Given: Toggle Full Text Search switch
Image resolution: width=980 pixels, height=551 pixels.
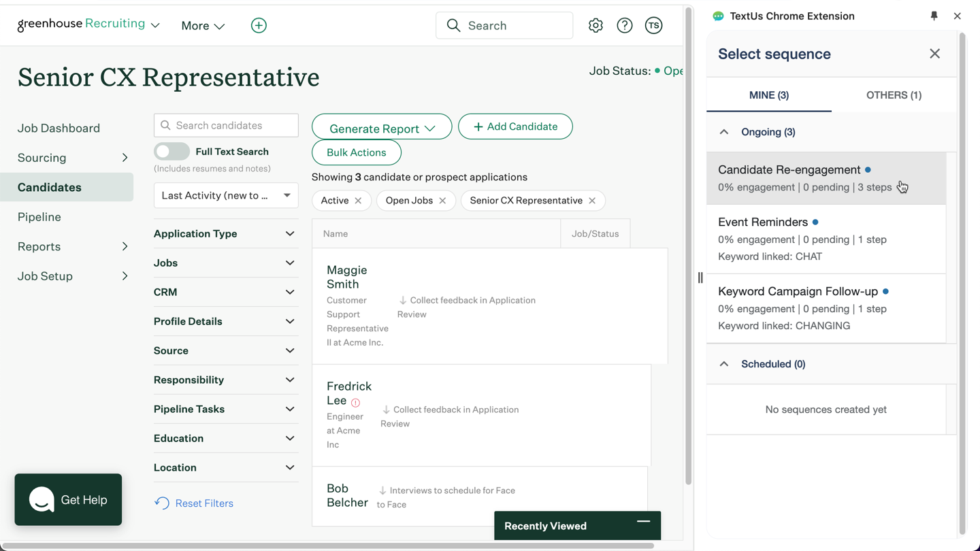Looking at the screenshot, I should click(171, 152).
